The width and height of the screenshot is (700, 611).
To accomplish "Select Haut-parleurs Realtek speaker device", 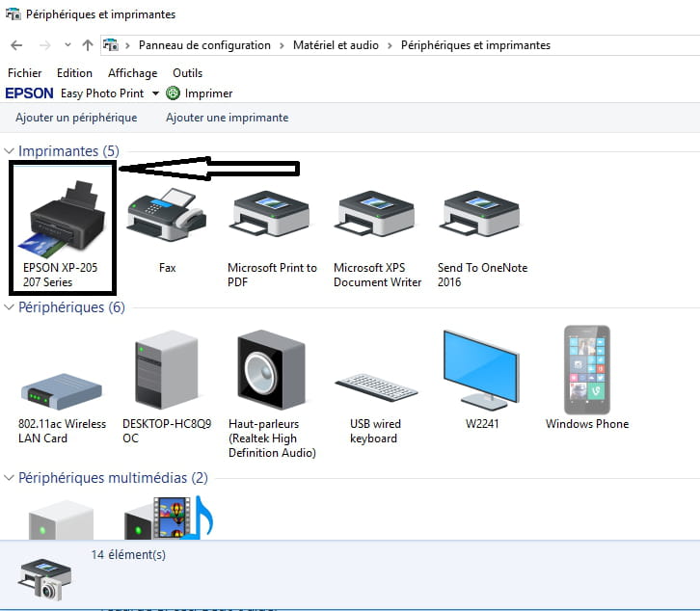I will tap(271, 369).
